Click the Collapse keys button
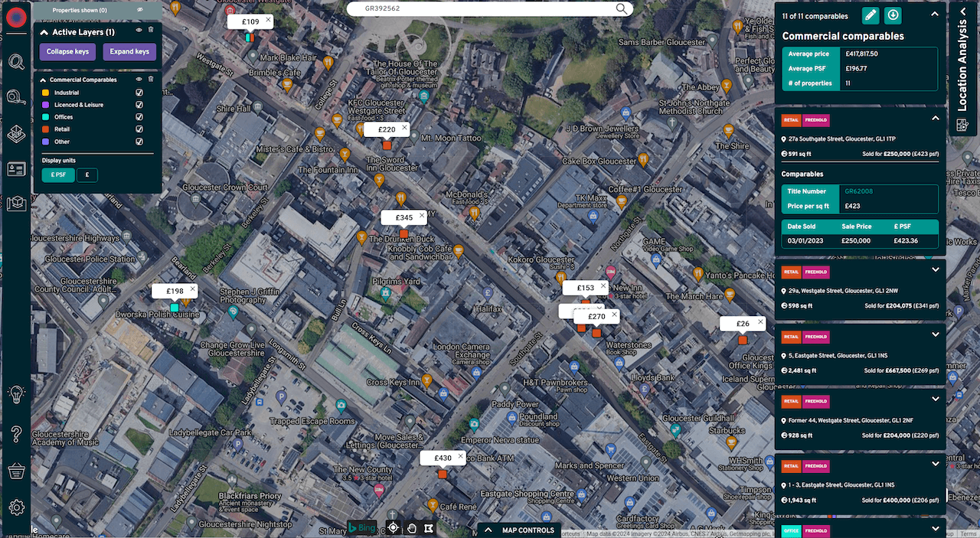Viewport: 980px width, 538px height. pyautogui.click(x=67, y=52)
